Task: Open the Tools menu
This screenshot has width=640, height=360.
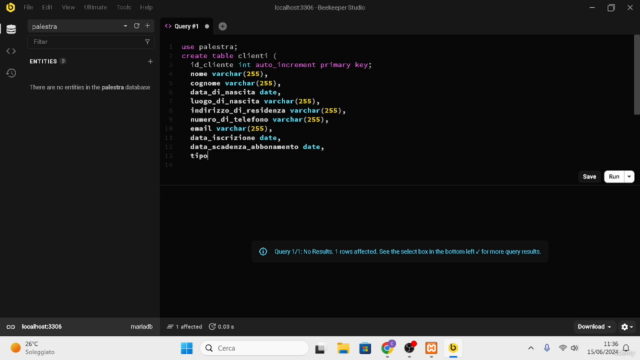Action: pos(124,7)
